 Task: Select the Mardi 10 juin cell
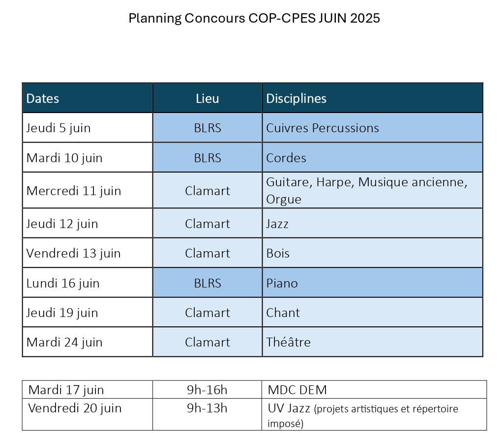(88, 157)
